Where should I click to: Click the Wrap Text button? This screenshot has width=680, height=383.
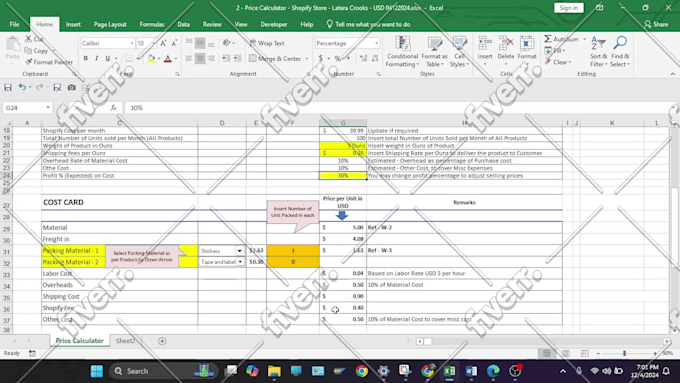point(267,43)
